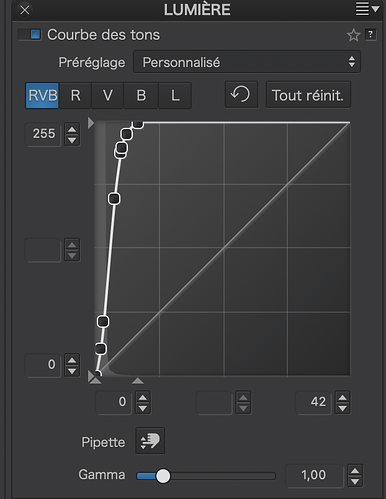
Task: Select the RVB channel tab
Action: [42, 96]
